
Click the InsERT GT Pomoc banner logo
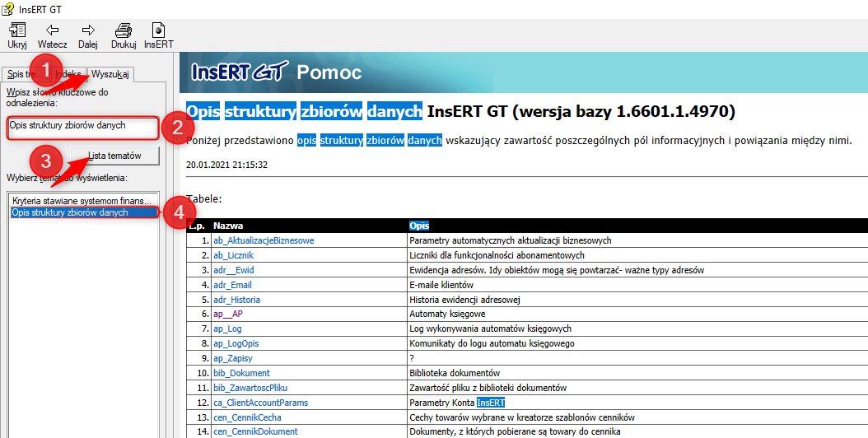pyautogui.click(x=276, y=72)
